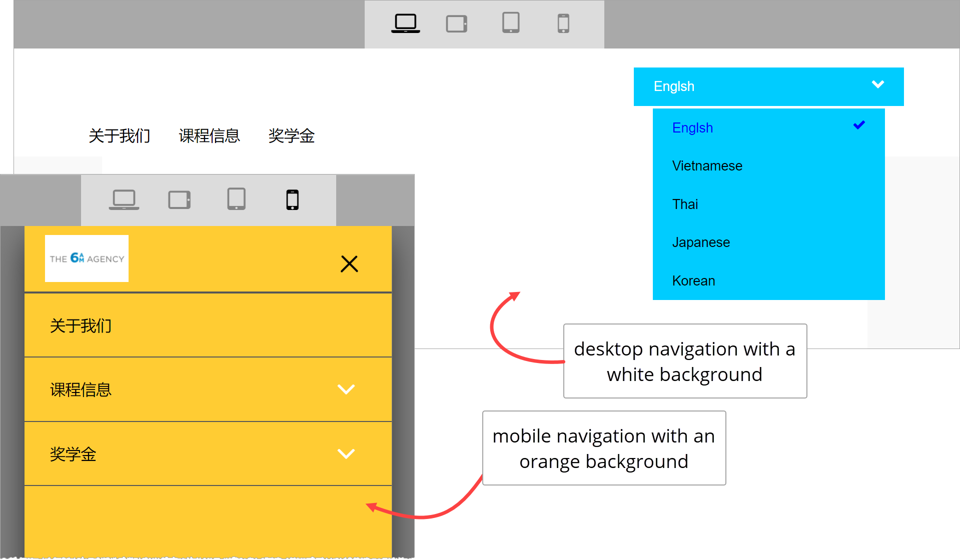The image size is (960, 560).
Task: Open 关于我们 in desktop navigation
Action: [119, 135]
